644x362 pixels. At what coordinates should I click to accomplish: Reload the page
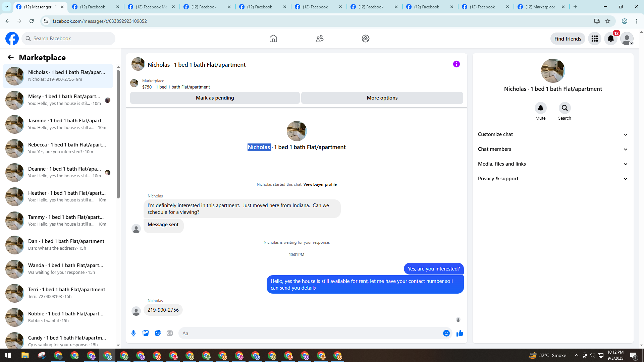click(x=32, y=21)
